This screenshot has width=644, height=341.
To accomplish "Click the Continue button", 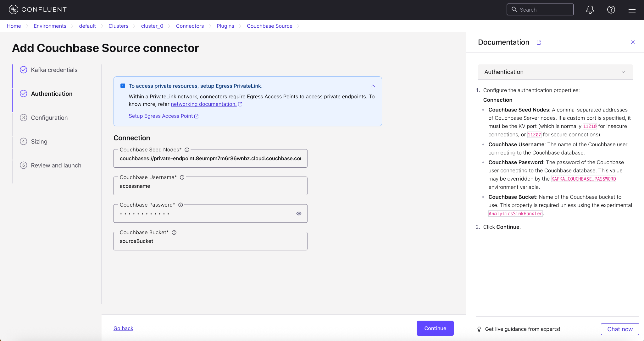I will (435, 328).
